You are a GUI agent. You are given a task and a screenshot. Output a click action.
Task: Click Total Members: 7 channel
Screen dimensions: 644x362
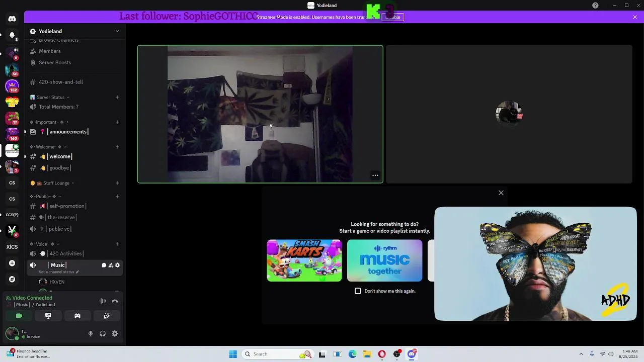tap(74, 107)
